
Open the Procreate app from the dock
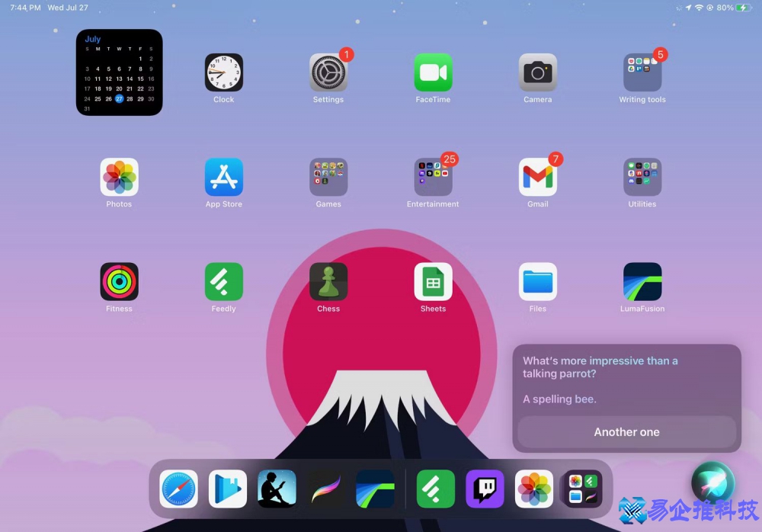pyautogui.click(x=324, y=489)
